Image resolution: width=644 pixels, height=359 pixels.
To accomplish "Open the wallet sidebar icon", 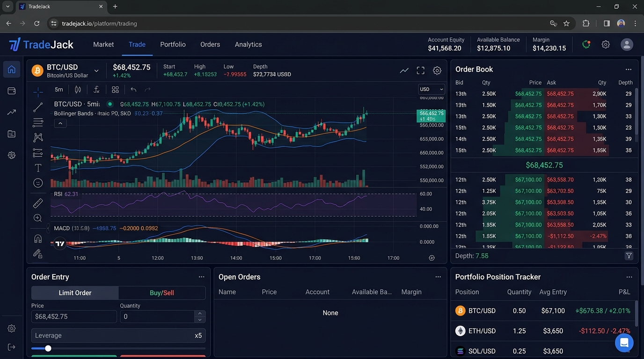I will point(12,91).
